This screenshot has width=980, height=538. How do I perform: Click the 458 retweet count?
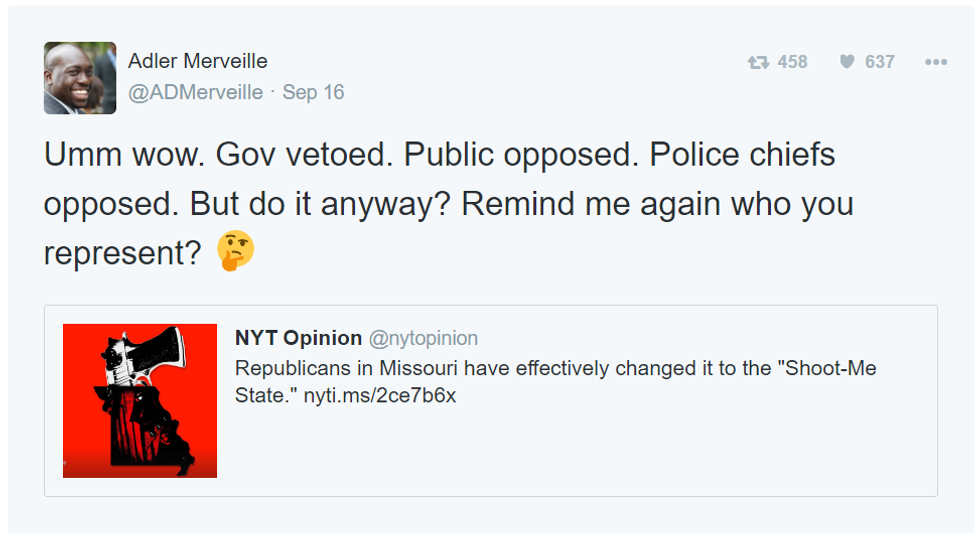pos(792,62)
